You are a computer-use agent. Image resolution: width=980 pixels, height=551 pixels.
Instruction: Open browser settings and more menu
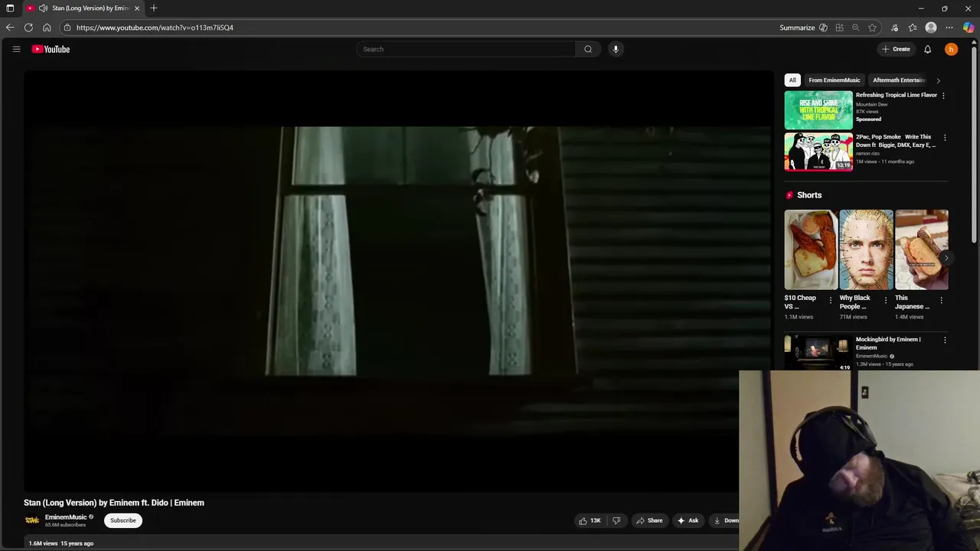pyautogui.click(x=949, y=28)
